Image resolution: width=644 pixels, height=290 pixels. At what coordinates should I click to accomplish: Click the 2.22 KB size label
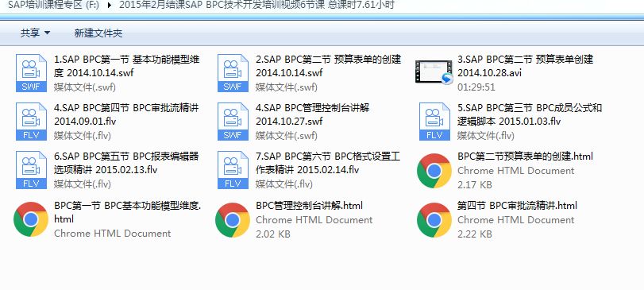[474, 234]
